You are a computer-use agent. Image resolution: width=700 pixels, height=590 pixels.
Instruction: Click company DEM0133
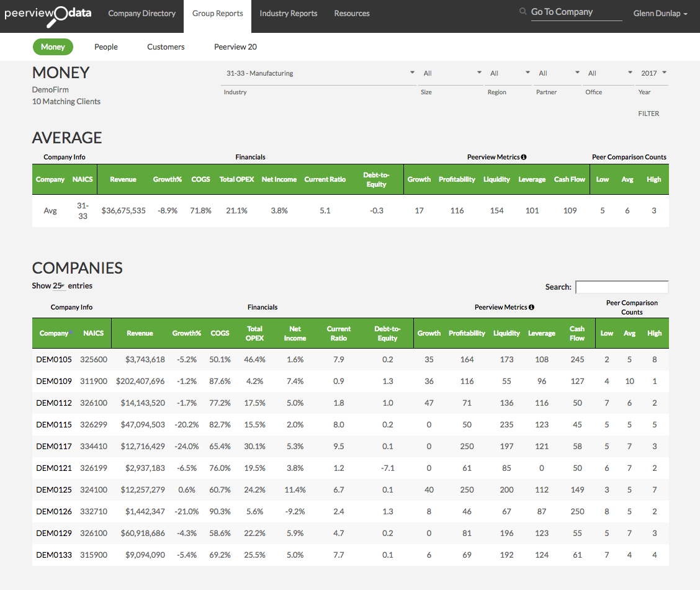click(54, 555)
